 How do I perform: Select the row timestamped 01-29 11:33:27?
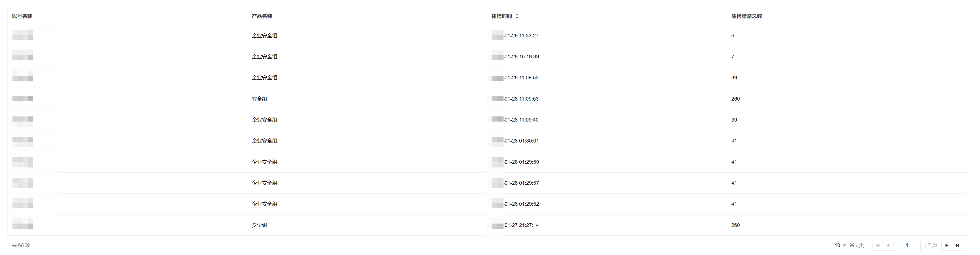point(521,36)
